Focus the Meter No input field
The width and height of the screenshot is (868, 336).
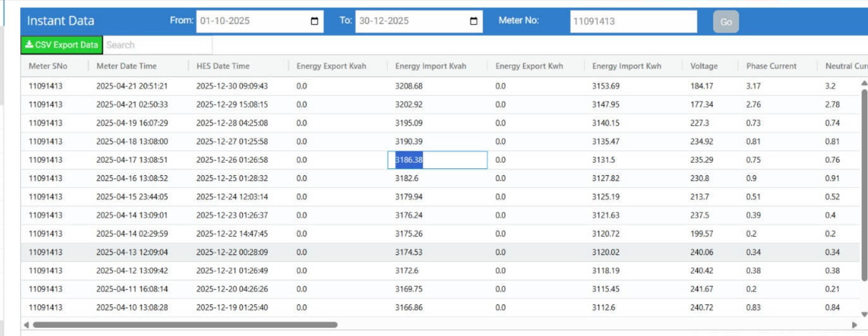pos(633,21)
